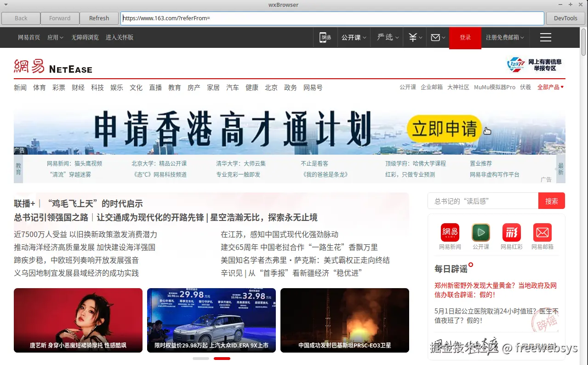Open the 12377 harmful info report badge
This screenshot has width=588, height=365.
coord(534,64)
